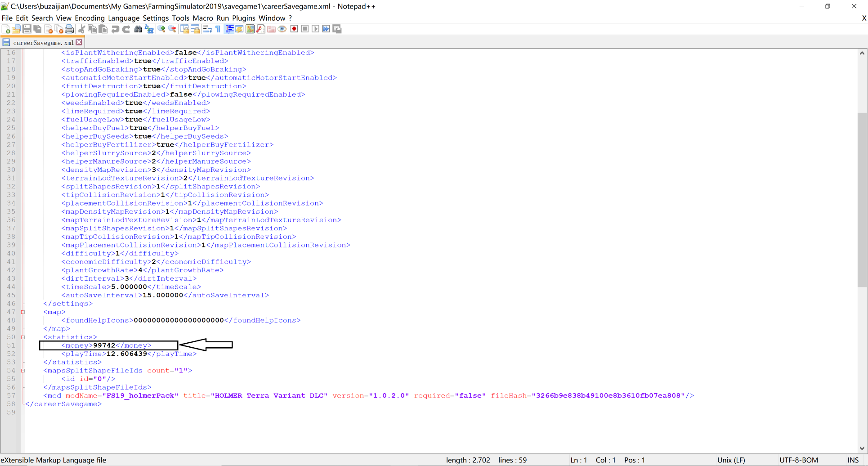868x466 pixels.
Task: Click the scrollbar up arrow
Action: click(x=862, y=53)
